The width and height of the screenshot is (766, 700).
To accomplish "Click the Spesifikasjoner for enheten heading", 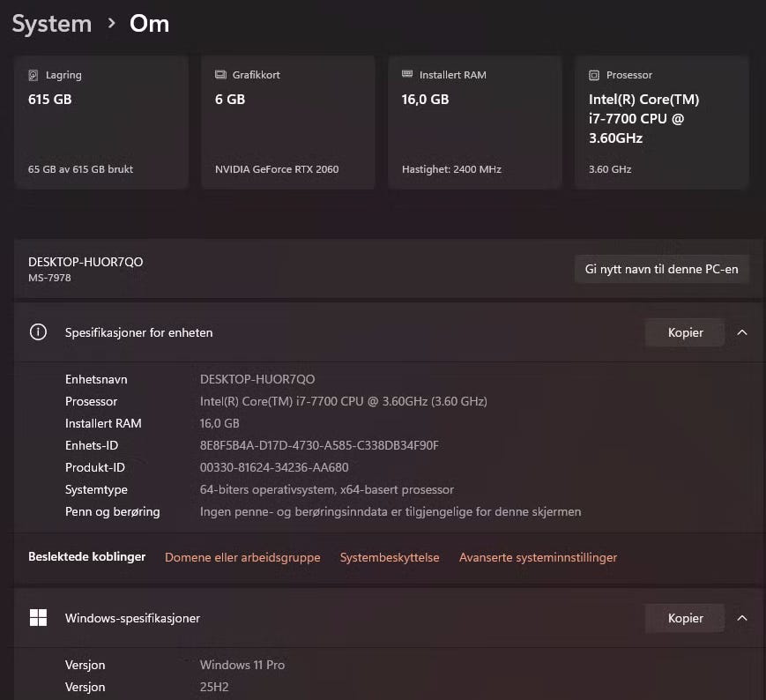I will coord(138,332).
